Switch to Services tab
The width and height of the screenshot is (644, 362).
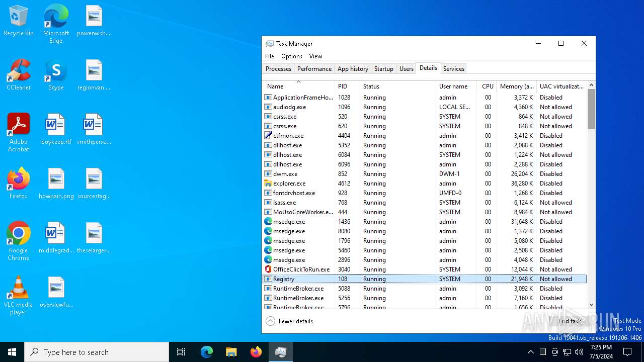click(x=453, y=69)
